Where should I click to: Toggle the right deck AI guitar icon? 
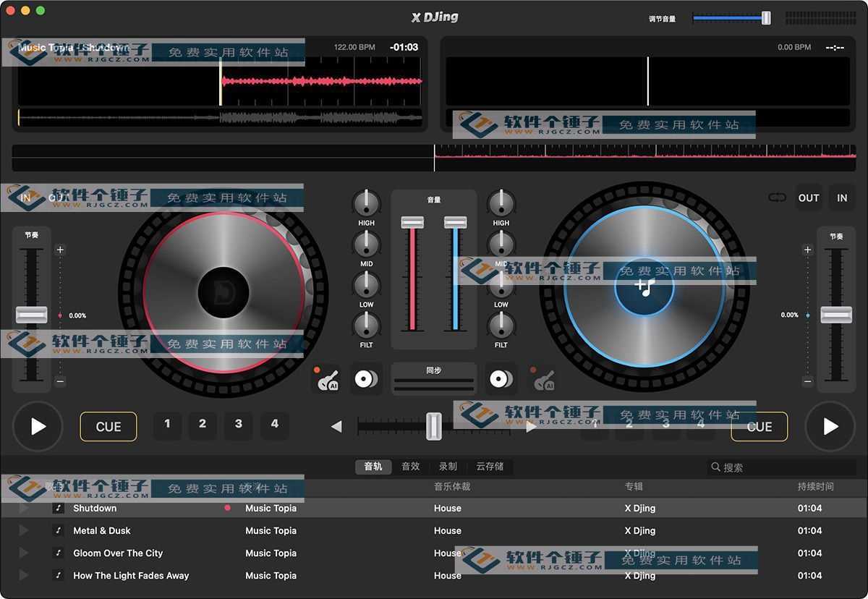[543, 379]
